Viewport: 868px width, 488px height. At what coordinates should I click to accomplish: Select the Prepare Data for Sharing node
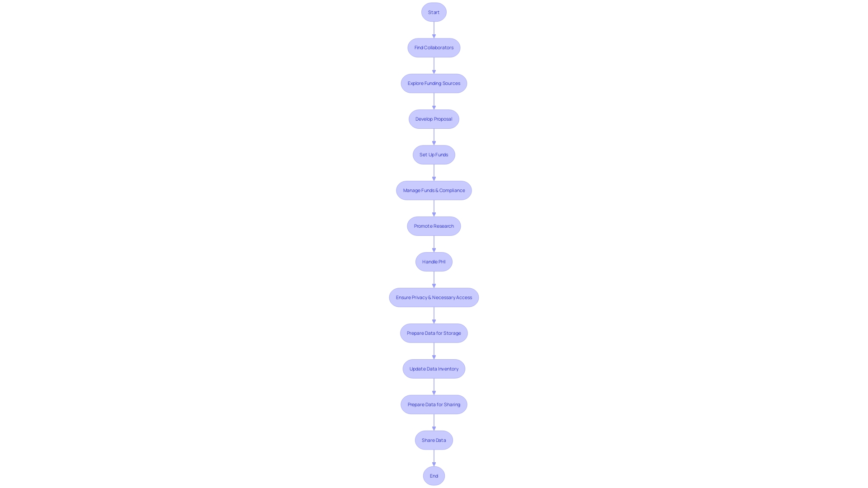[434, 404]
